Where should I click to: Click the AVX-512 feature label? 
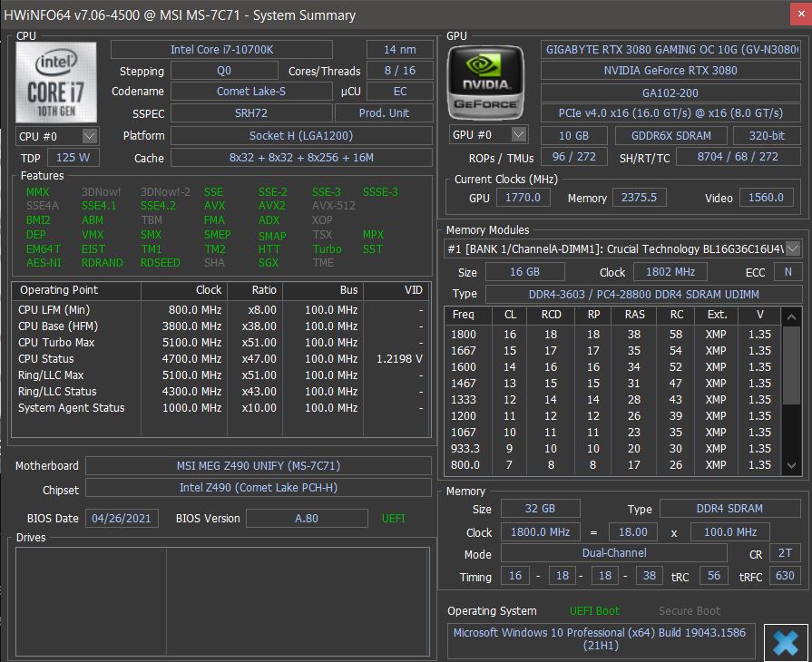334,206
